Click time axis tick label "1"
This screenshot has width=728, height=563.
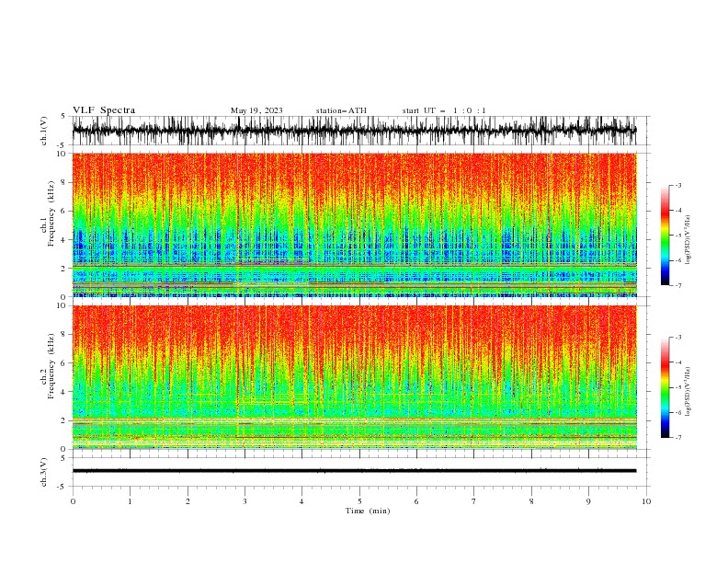coord(130,501)
